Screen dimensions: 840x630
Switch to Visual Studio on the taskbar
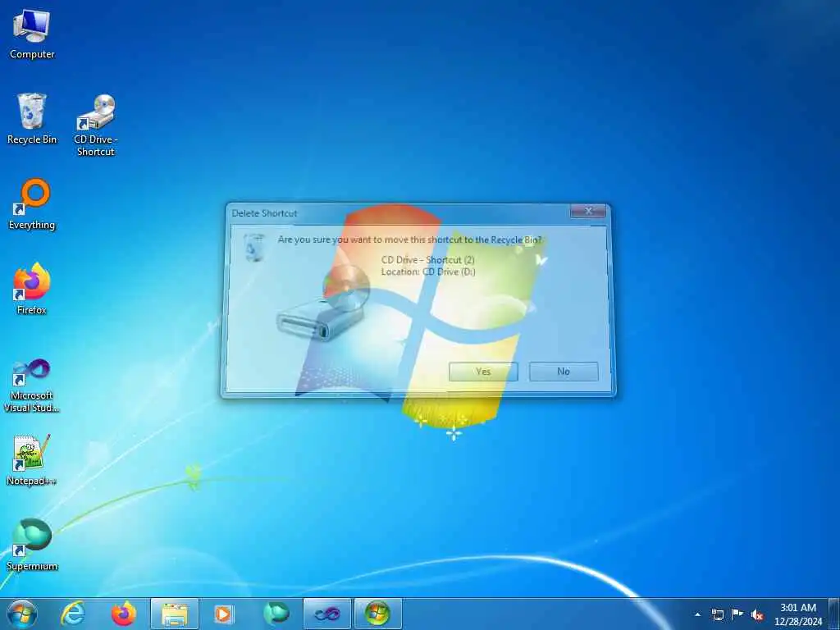(x=326, y=614)
